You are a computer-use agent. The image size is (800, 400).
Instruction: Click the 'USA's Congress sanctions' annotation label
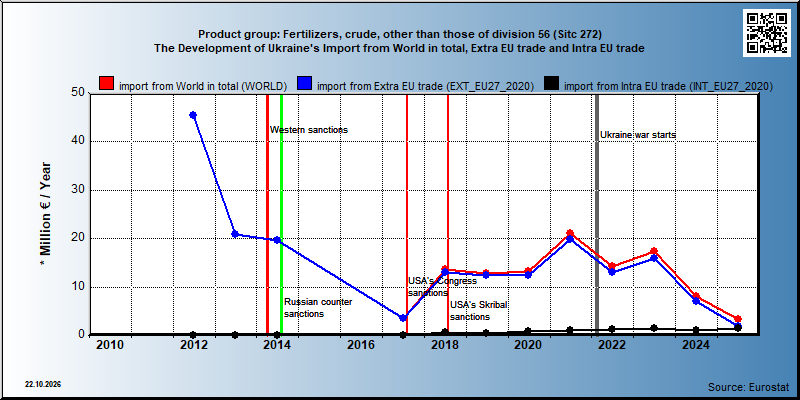(442, 287)
